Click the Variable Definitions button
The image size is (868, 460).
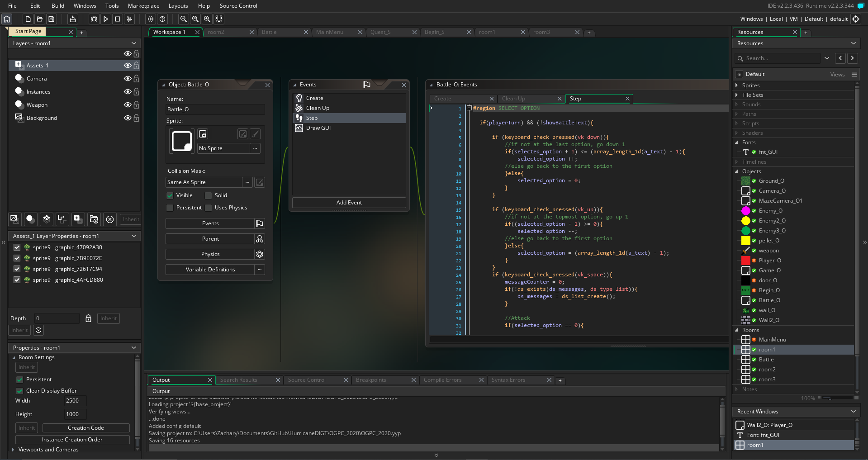(x=210, y=270)
